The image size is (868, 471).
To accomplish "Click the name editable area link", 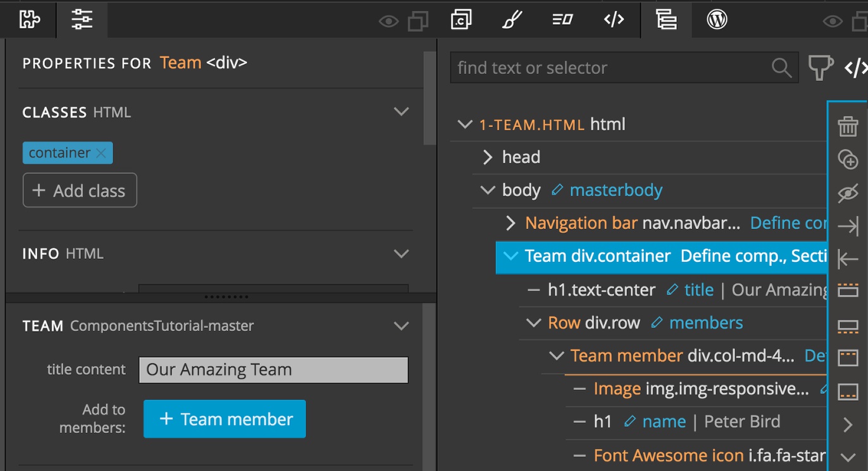I will (664, 422).
